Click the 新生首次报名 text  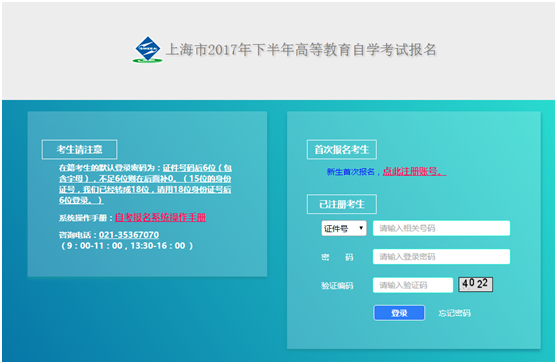click(x=351, y=172)
